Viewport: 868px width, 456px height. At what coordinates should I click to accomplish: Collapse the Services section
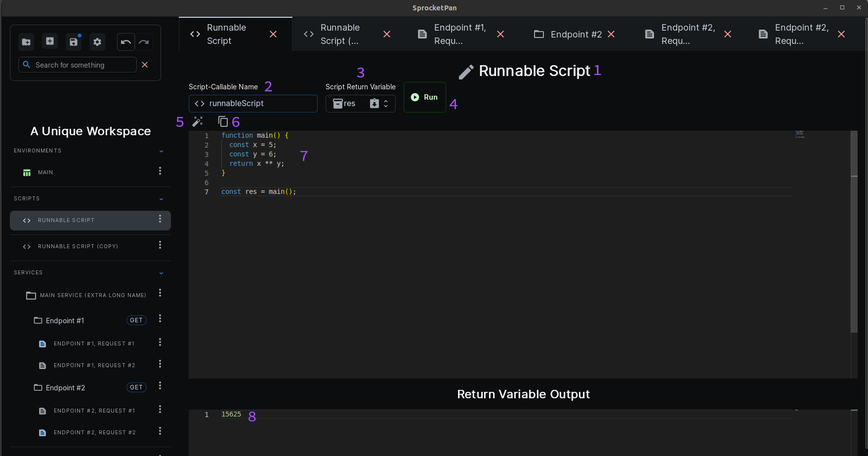161,273
